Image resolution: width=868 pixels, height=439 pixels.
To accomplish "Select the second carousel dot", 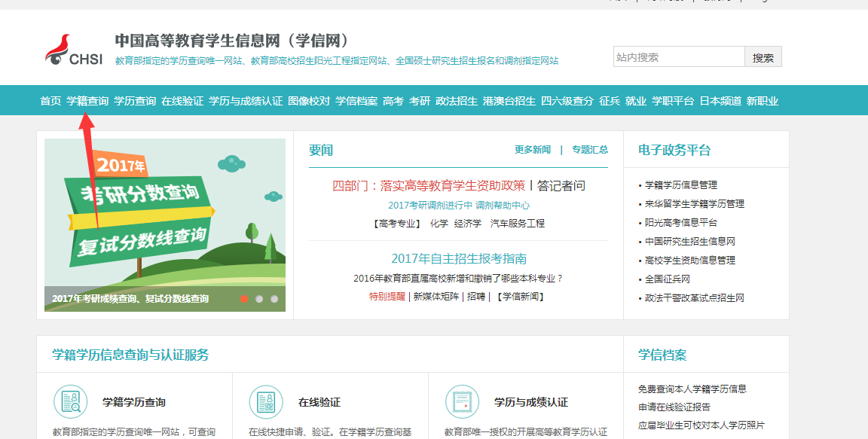I will point(259,299).
